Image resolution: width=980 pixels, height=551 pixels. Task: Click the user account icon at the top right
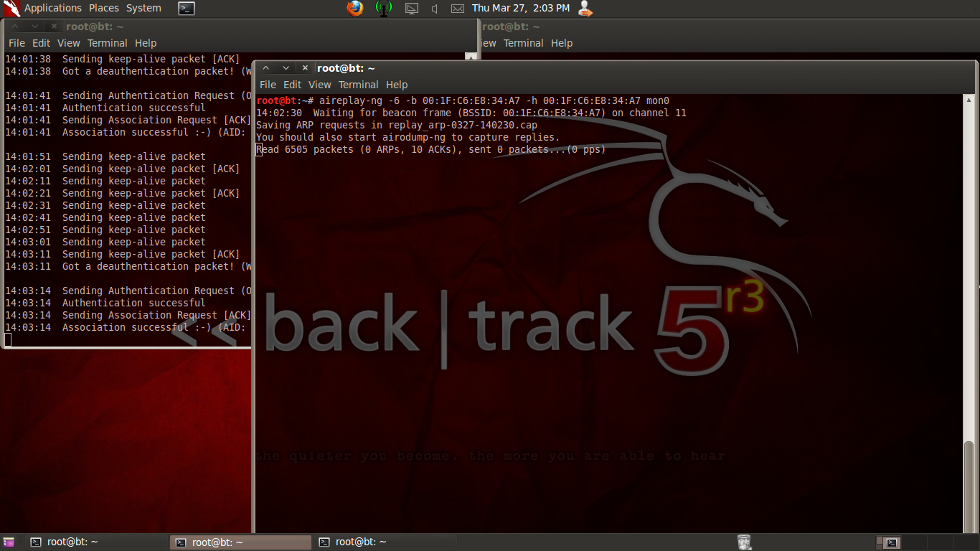point(585,9)
